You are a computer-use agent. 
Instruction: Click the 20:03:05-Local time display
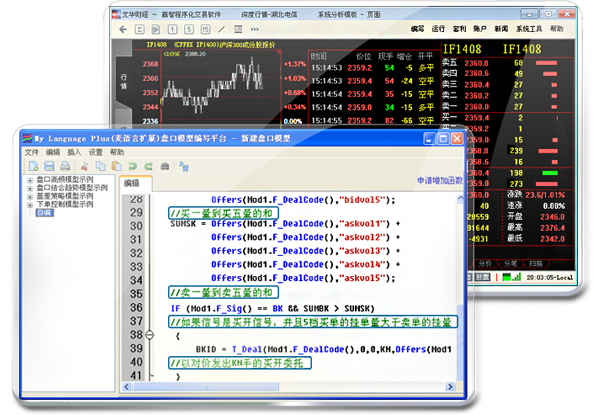pos(550,278)
